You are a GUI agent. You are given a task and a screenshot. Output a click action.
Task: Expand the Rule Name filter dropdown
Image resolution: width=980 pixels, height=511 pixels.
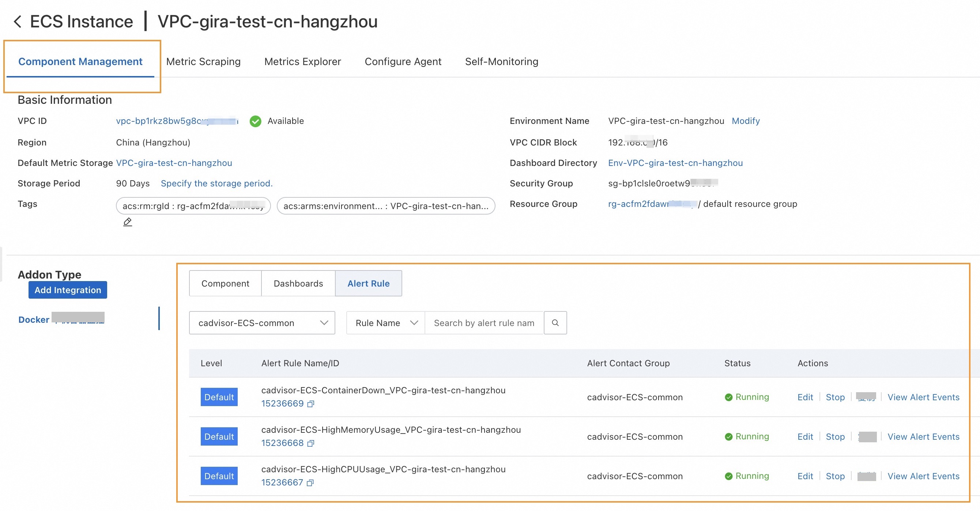[x=385, y=323]
